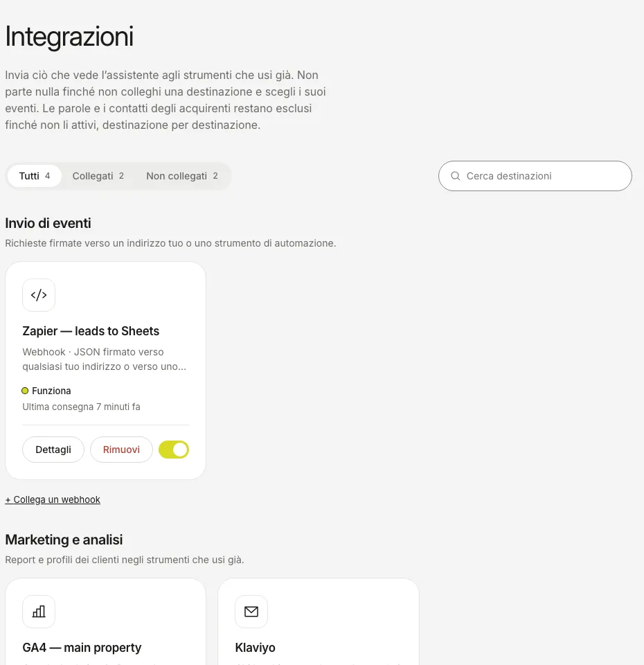The image size is (644, 665).
Task: Open Dettagli for Zapier webhook
Action: [53, 450]
